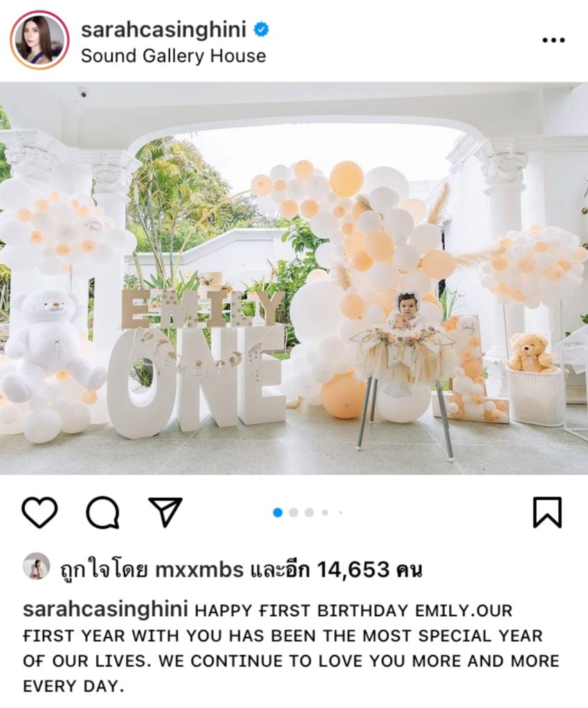588x708 pixels.
Task: Select the first blue carousel indicator dot
Action: 277,512
